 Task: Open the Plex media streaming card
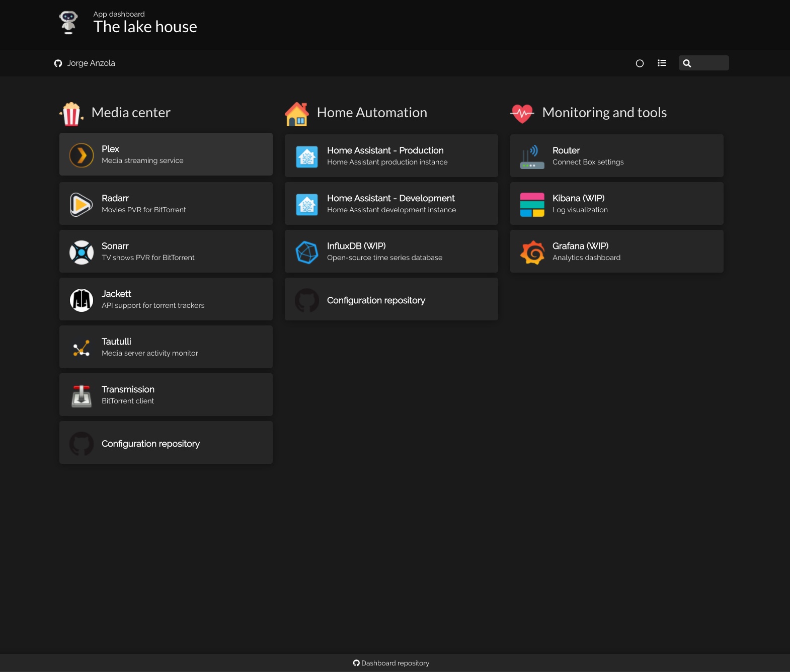[x=166, y=154]
